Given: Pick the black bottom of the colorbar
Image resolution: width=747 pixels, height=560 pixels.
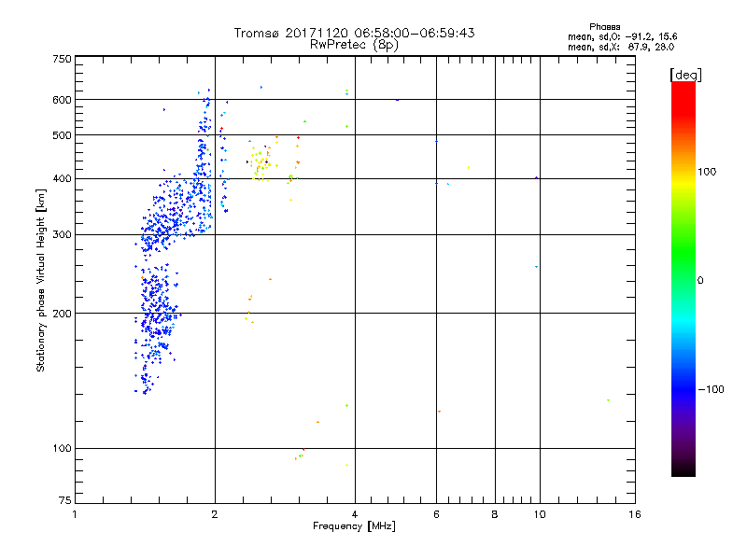Looking at the screenshot, I should (683, 471).
